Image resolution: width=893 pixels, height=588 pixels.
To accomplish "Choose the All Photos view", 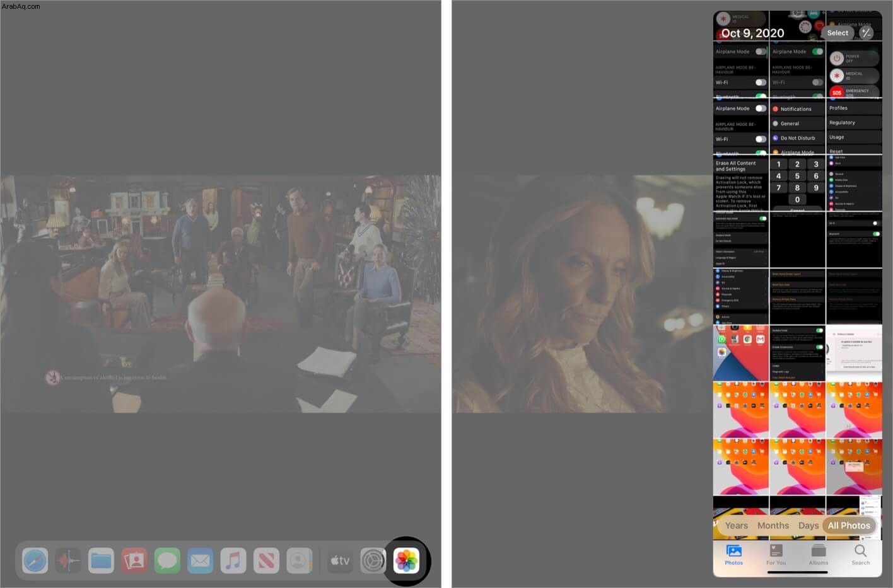I will pyautogui.click(x=849, y=526).
